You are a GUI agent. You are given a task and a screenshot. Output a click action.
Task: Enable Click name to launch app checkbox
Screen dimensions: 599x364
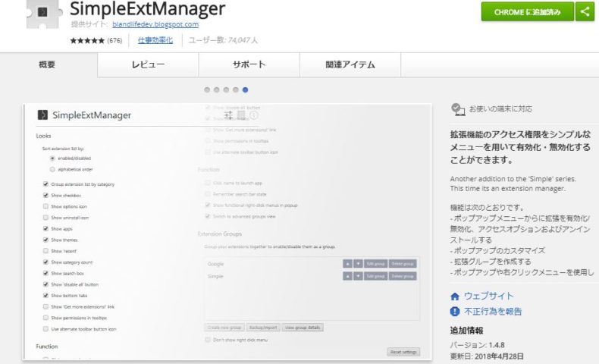tap(208, 183)
